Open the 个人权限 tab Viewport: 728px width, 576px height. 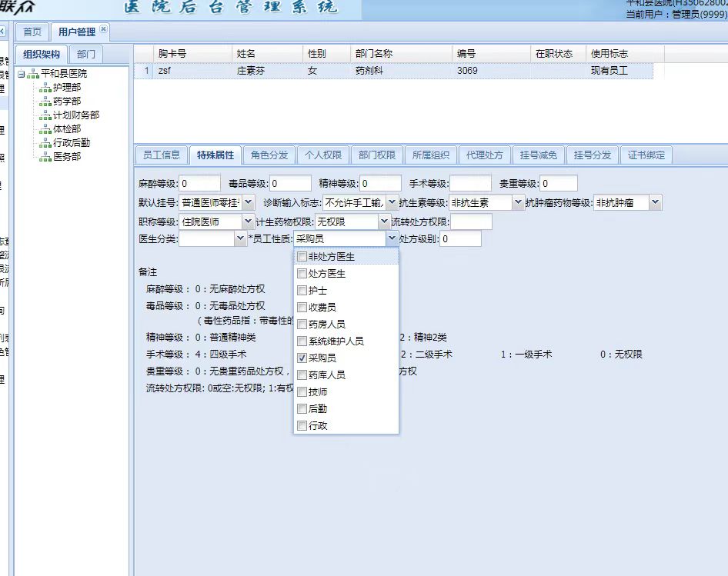323,155
